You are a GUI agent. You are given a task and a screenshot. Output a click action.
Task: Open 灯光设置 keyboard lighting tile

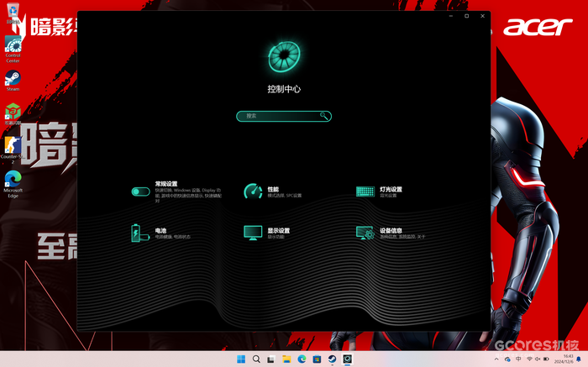(379, 191)
